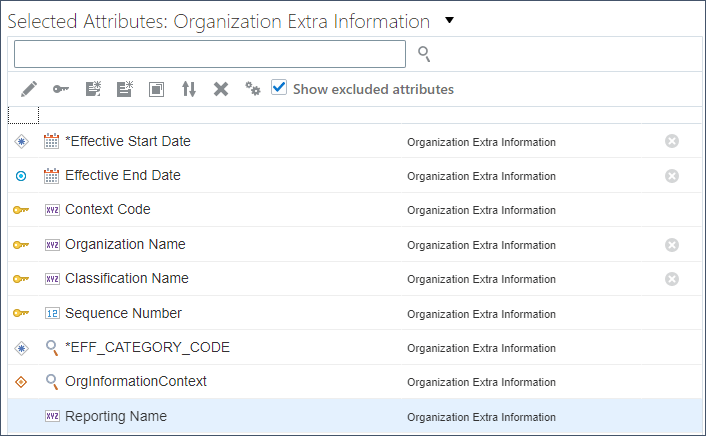This screenshot has width=706, height=436.
Task: Remove the Classification Name attribute
Action: point(672,278)
